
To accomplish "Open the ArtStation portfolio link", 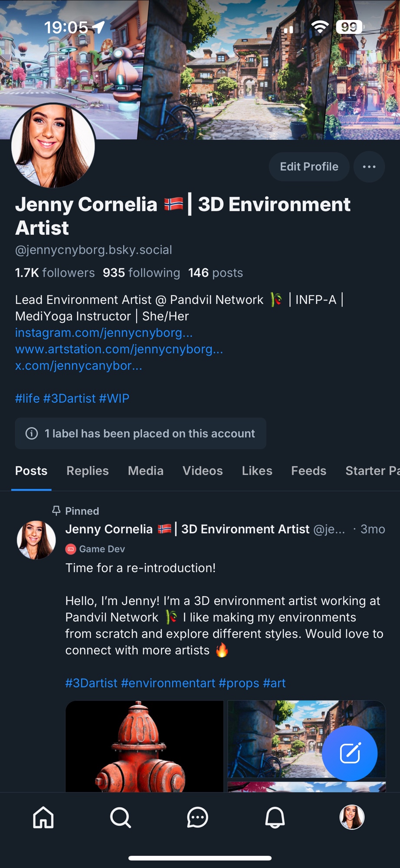I will click(119, 349).
